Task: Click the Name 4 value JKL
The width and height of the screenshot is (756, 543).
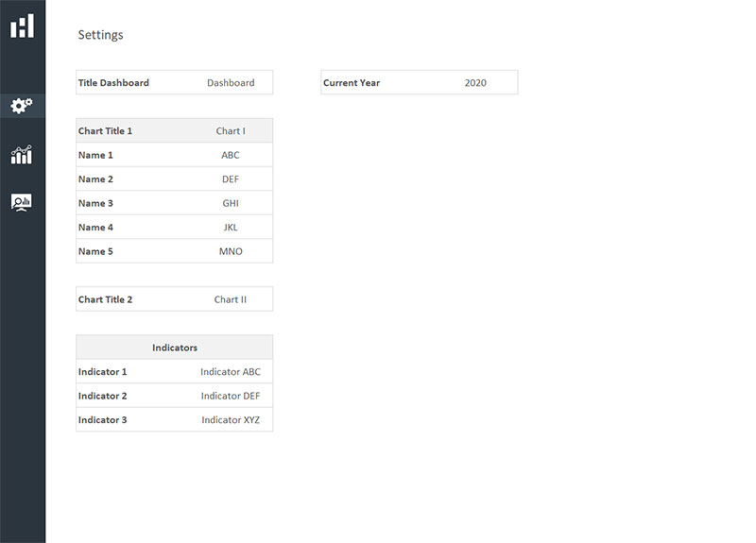Action: (x=231, y=228)
